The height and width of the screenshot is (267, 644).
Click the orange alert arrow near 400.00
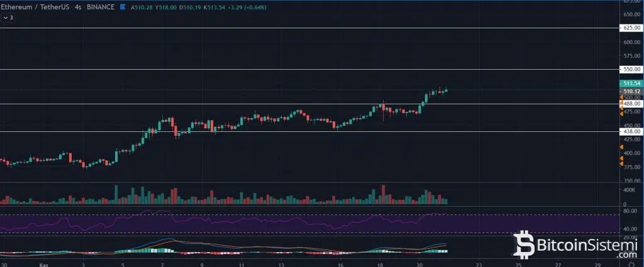[621, 148]
